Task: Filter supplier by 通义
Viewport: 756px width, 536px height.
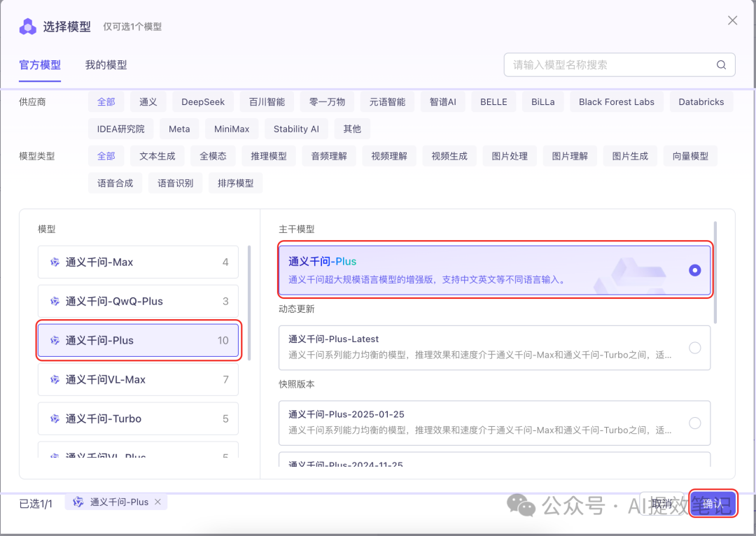Action: point(148,101)
